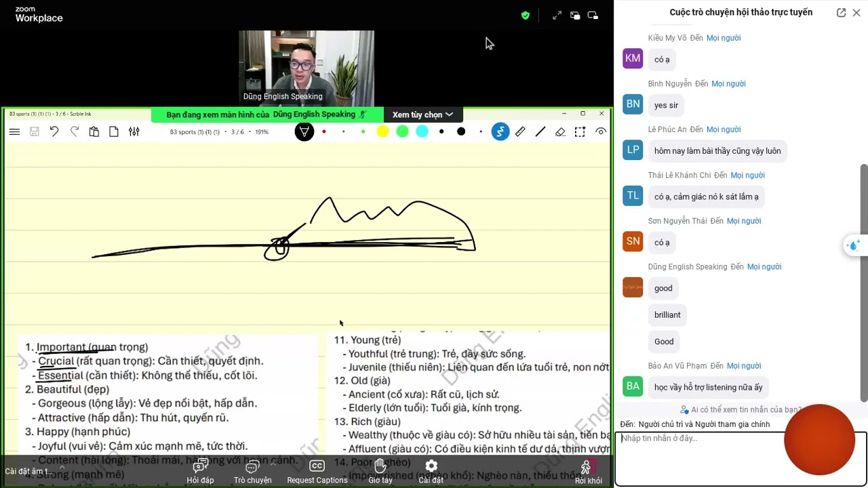Click the Zoom fullscreen arrows icon
The image size is (868, 488).
coord(557,15)
